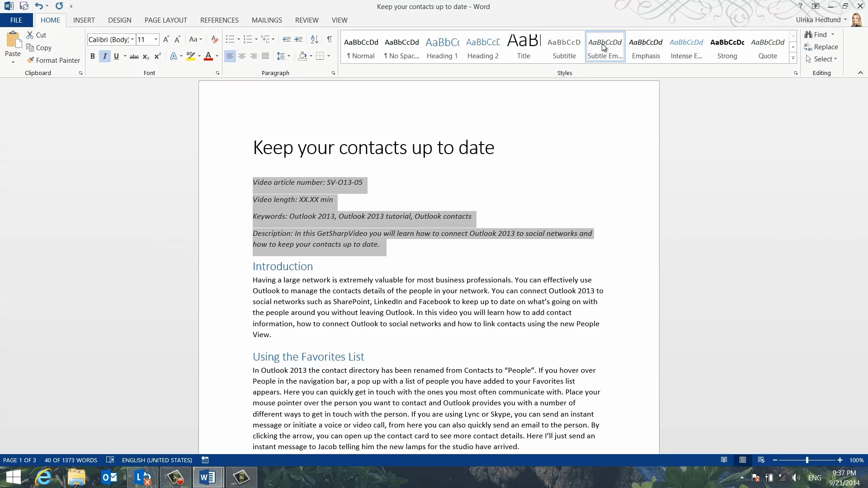The image size is (868, 488).
Task: Expand the Styles gallery More arrow
Action: point(793,58)
